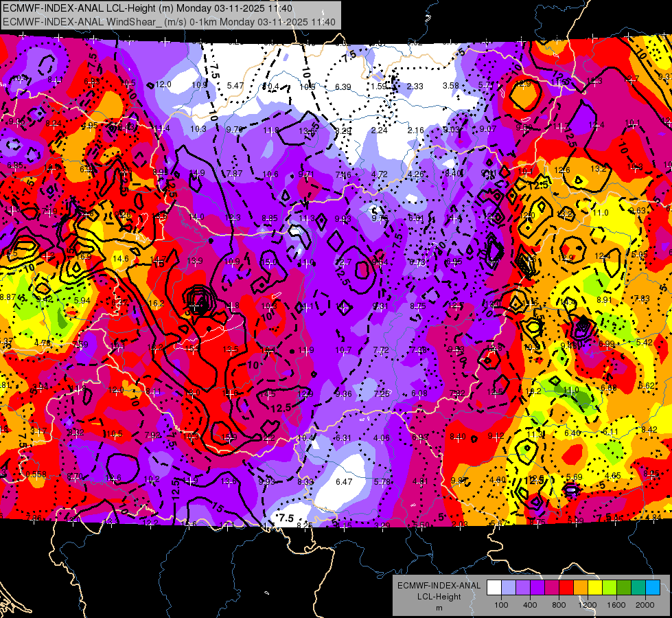The width and height of the screenshot is (672, 618).
Task: Click 'ECMWF-INDEX-ANAL' text in the legend box
Action: coord(439,586)
